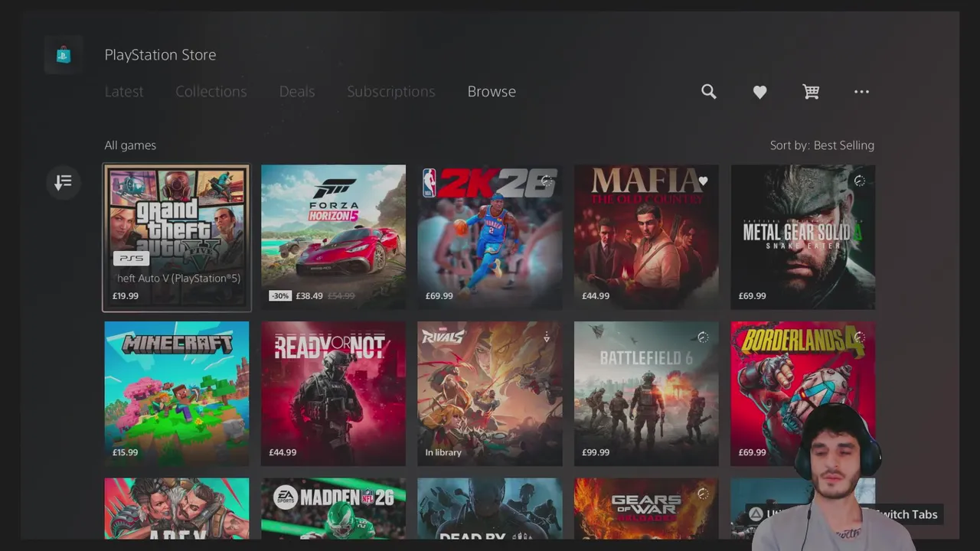
Task: Open the sort and filter icon
Action: click(64, 182)
